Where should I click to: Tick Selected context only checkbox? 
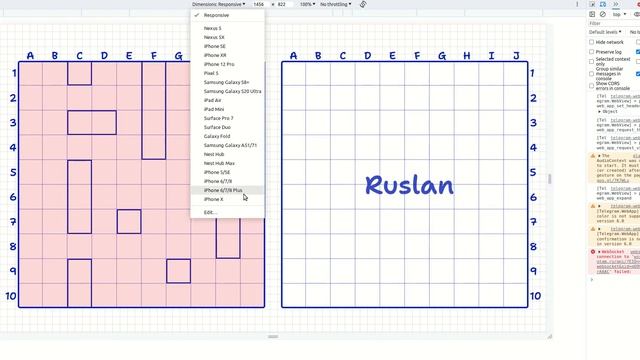(591, 62)
